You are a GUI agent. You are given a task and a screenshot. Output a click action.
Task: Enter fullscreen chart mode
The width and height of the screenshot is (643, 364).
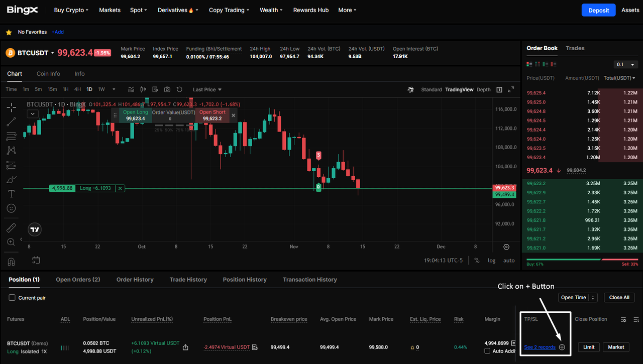pos(511,89)
